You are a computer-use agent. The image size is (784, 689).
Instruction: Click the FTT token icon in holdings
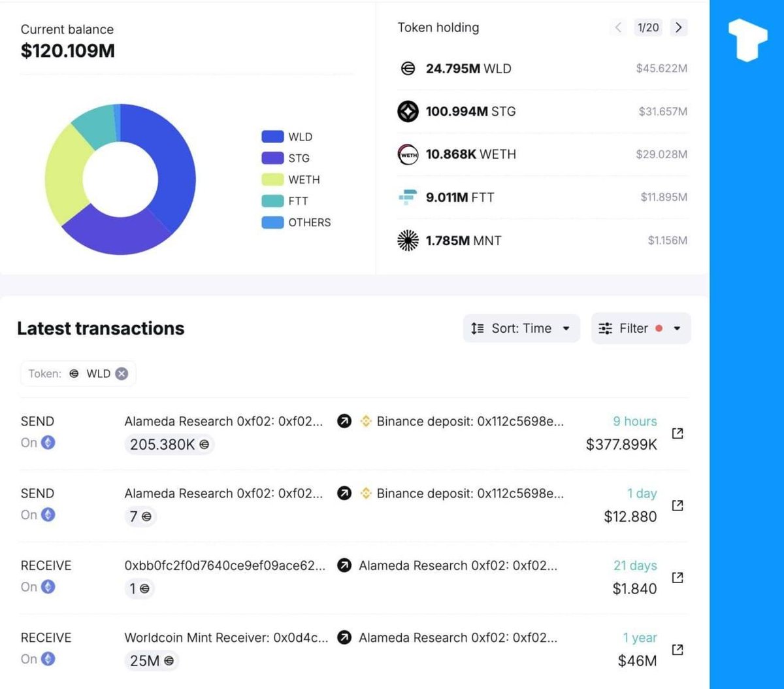(408, 197)
